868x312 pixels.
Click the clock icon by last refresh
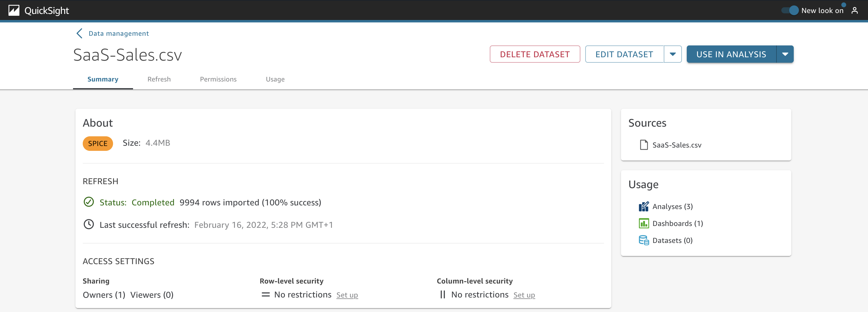click(x=88, y=224)
